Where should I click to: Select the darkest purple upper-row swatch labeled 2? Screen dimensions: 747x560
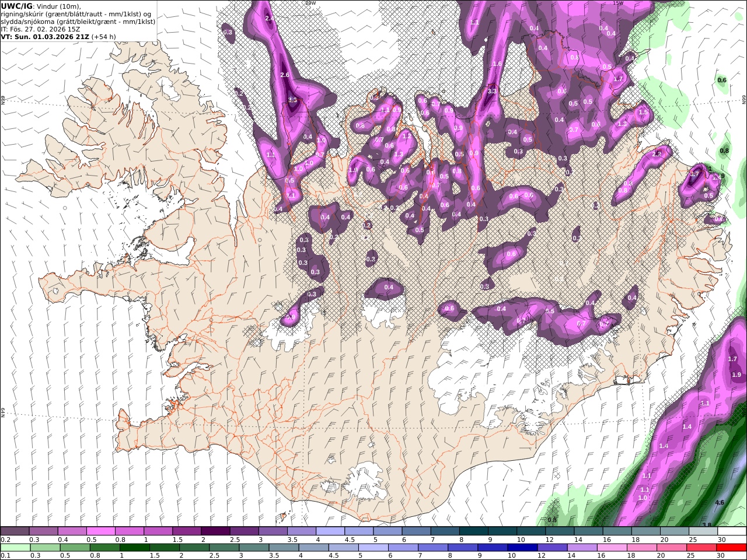(x=215, y=531)
